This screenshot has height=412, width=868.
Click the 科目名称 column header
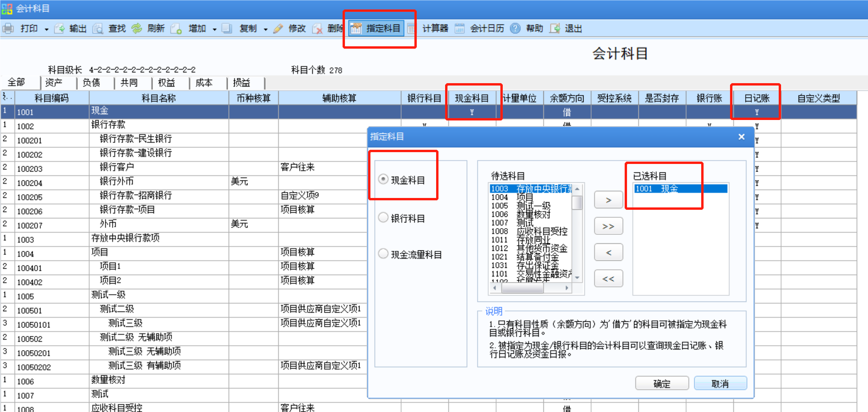coord(159,98)
